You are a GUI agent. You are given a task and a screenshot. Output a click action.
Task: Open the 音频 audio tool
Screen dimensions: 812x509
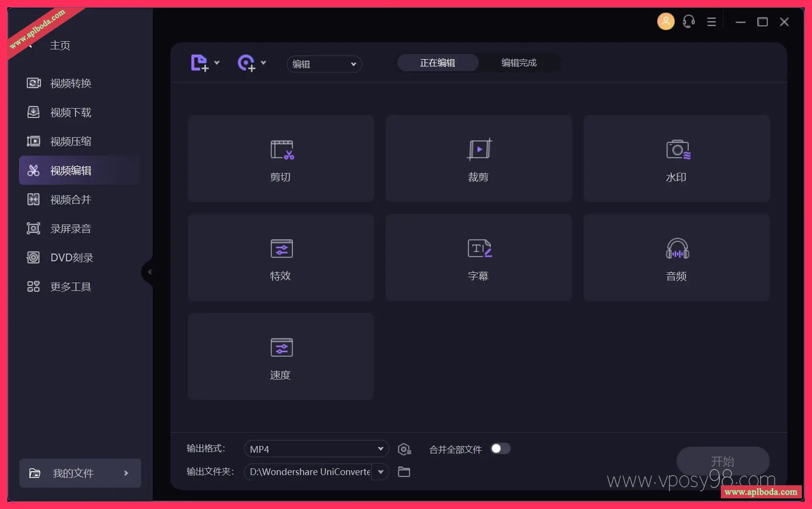[676, 257]
